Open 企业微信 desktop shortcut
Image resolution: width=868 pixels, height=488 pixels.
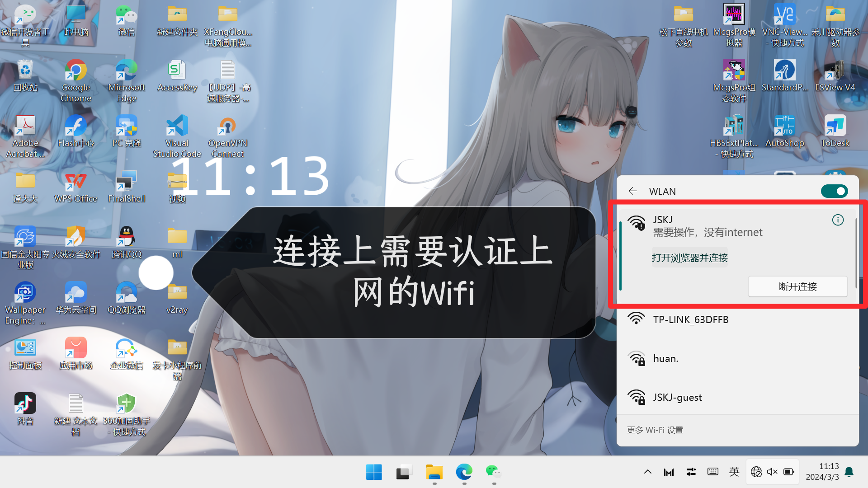pyautogui.click(x=127, y=354)
